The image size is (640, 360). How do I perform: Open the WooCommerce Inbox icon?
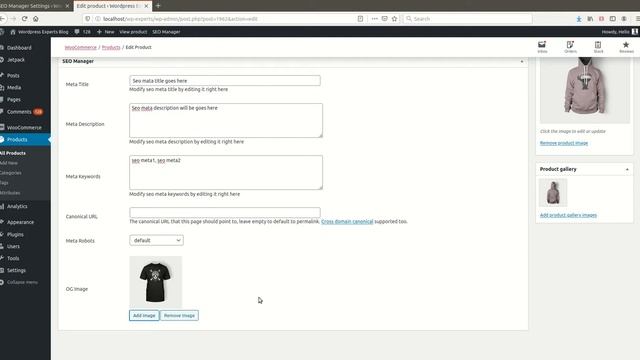click(542, 47)
